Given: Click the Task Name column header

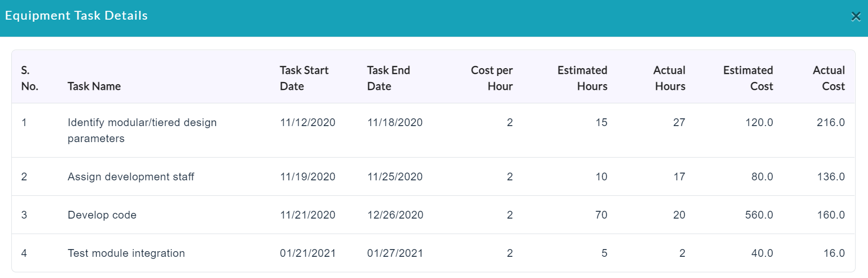Looking at the screenshot, I should pos(94,86).
